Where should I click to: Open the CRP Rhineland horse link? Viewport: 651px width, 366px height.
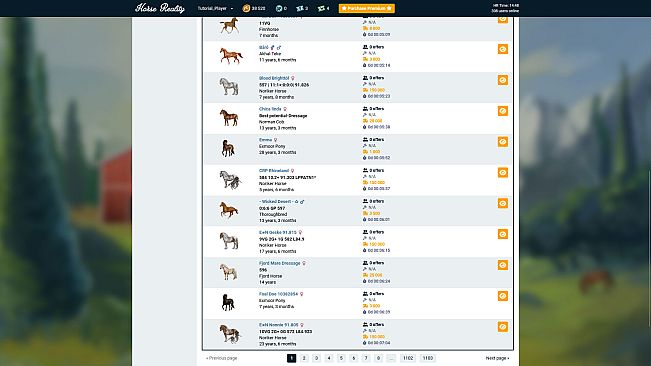274,171
